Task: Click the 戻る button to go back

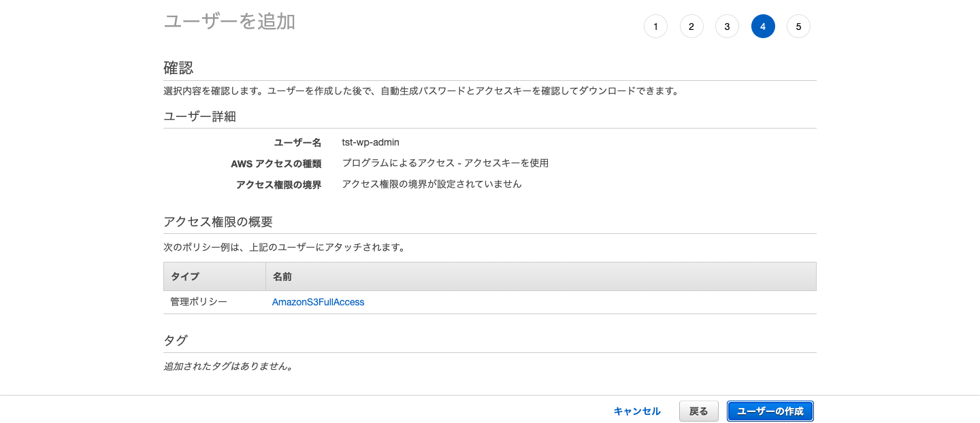Action: tap(698, 411)
